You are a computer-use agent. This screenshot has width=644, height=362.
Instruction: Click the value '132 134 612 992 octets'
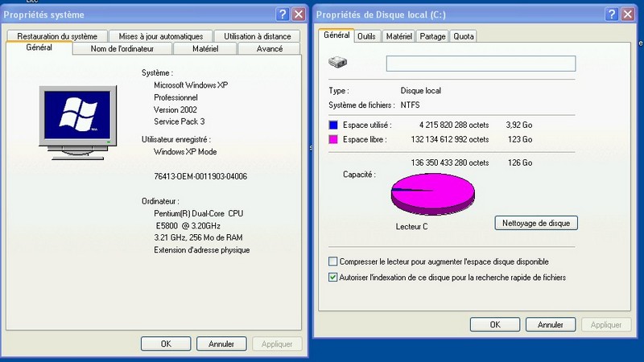coord(450,139)
